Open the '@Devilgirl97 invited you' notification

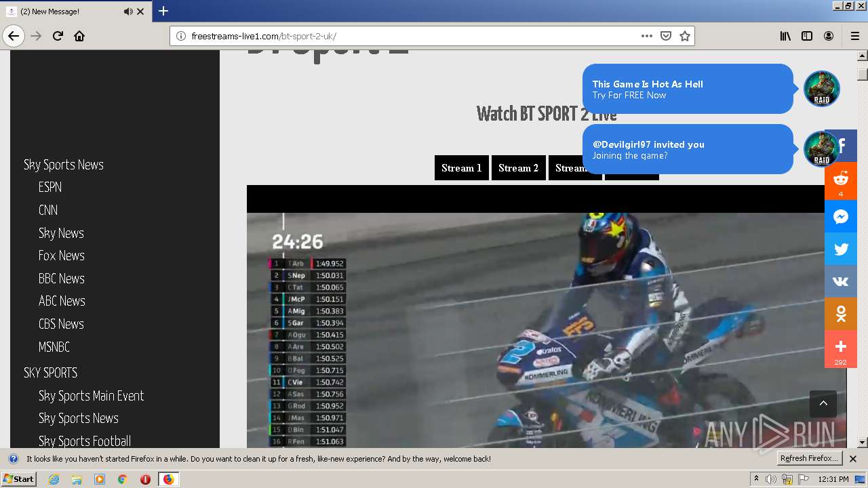(688, 149)
